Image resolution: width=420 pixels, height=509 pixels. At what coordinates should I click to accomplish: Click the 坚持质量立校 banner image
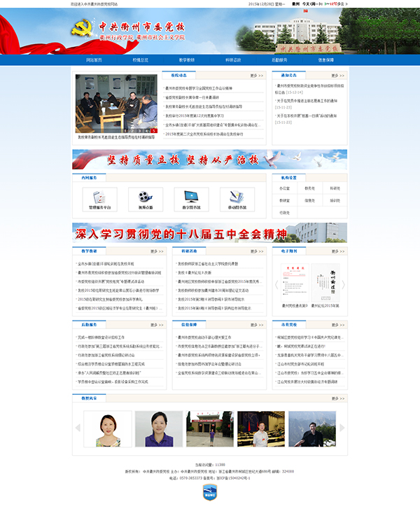coord(210,160)
